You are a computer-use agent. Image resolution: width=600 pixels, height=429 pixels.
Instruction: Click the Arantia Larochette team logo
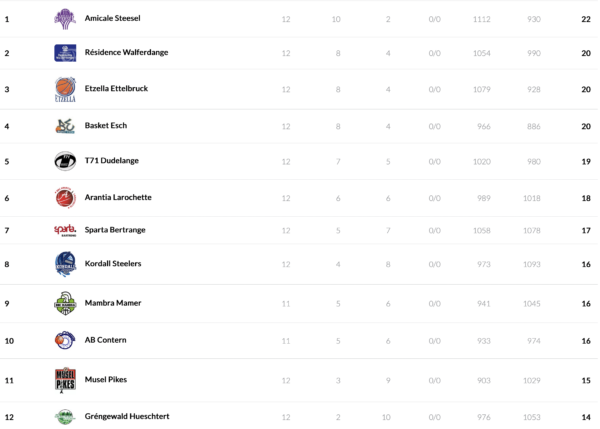coord(65,198)
